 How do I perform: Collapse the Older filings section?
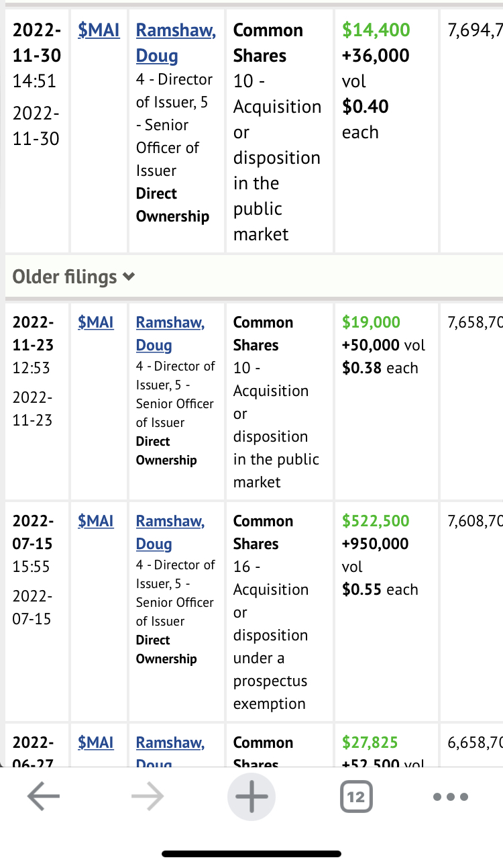pyautogui.click(x=74, y=277)
